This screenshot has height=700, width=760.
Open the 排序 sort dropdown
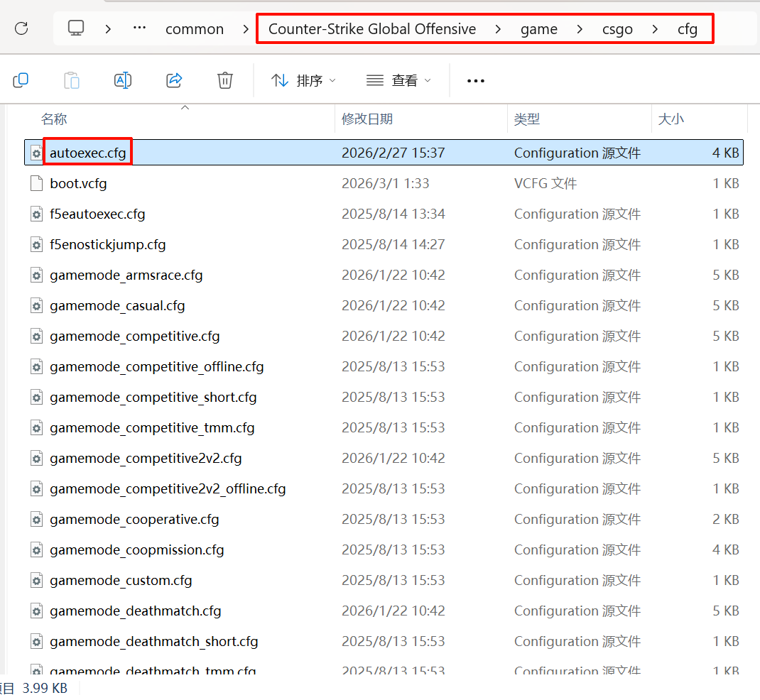point(303,80)
